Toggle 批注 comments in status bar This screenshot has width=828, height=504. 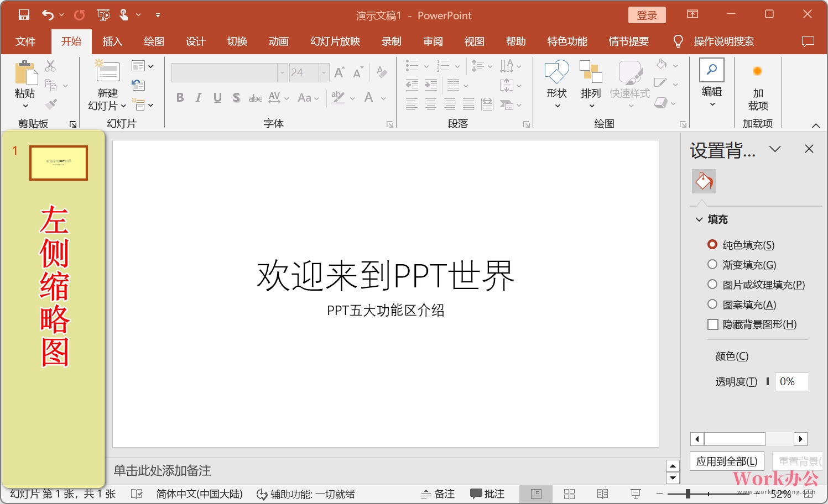pyautogui.click(x=487, y=494)
